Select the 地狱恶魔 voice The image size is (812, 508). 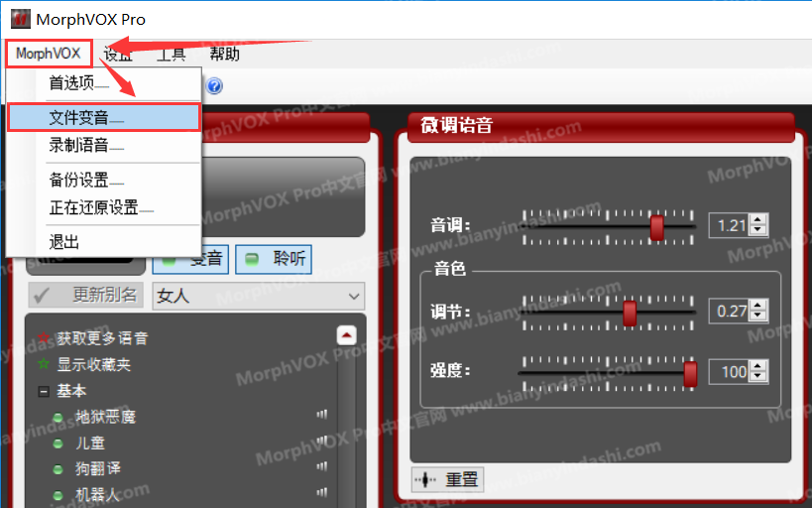point(106,417)
